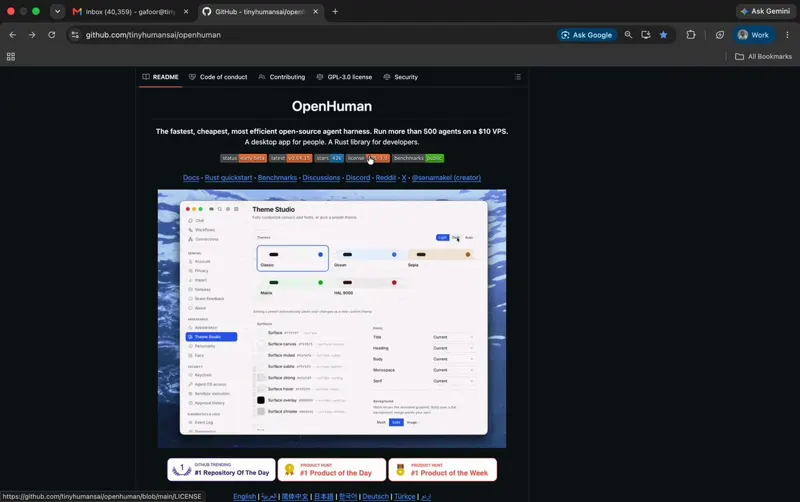Select the Deutsch language link

pos(376,496)
